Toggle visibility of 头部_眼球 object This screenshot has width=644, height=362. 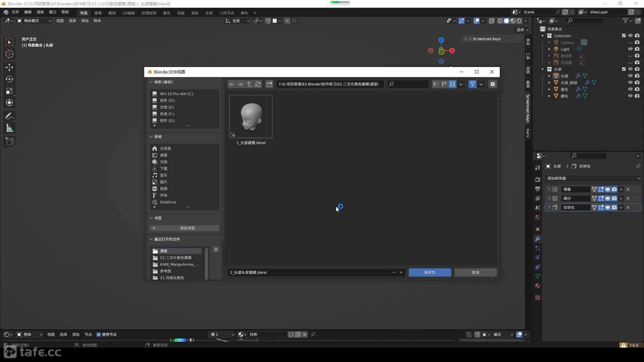(x=630, y=82)
